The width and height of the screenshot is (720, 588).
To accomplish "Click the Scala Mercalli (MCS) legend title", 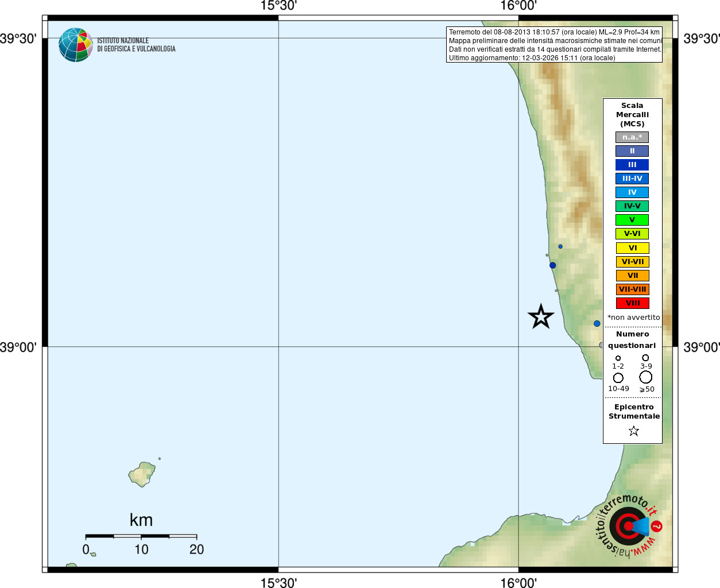I will tap(632, 115).
